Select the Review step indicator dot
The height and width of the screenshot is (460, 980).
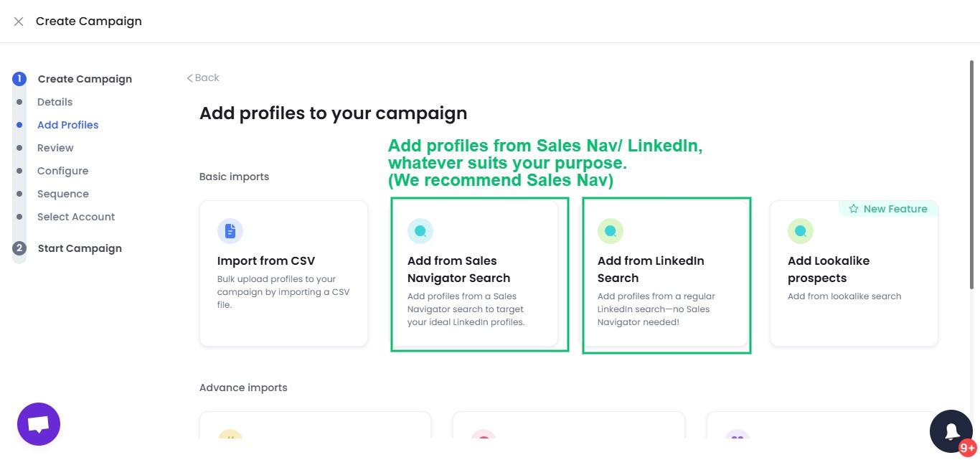(x=19, y=148)
